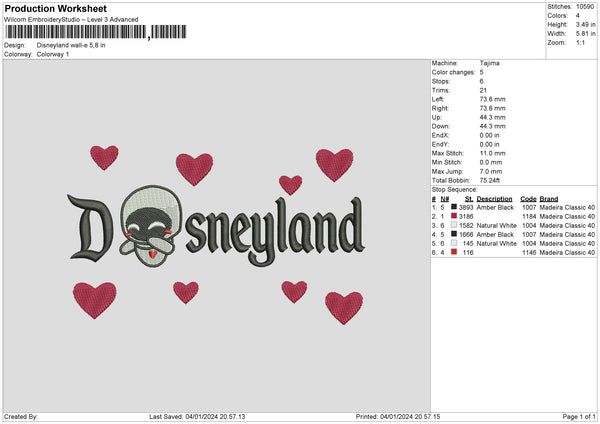Click the 'Stop Sequence:' heading

455,189
